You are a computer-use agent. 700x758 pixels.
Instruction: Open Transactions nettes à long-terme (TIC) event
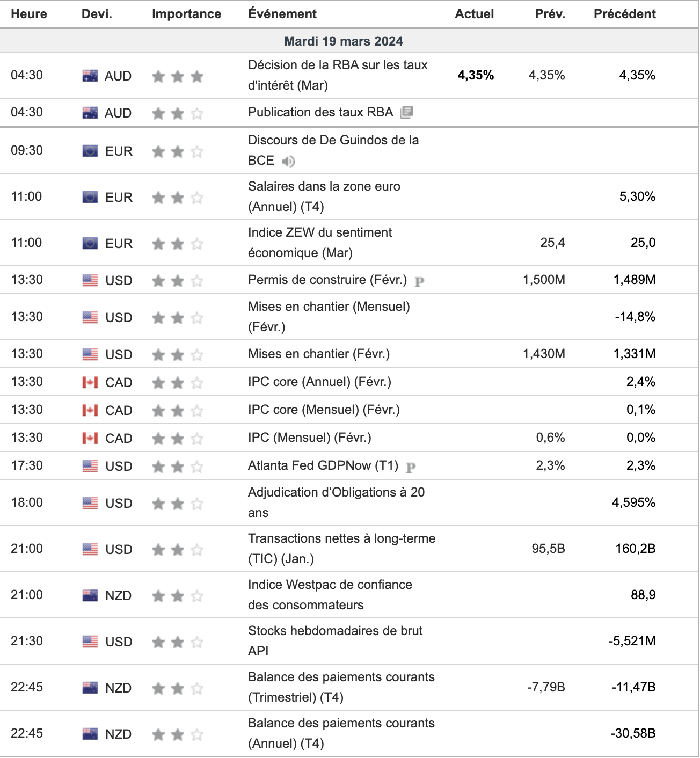342,549
